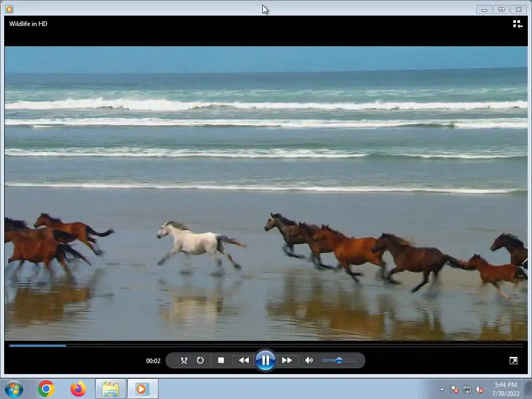Click the Windows Media Player title icon

click(9, 9)
